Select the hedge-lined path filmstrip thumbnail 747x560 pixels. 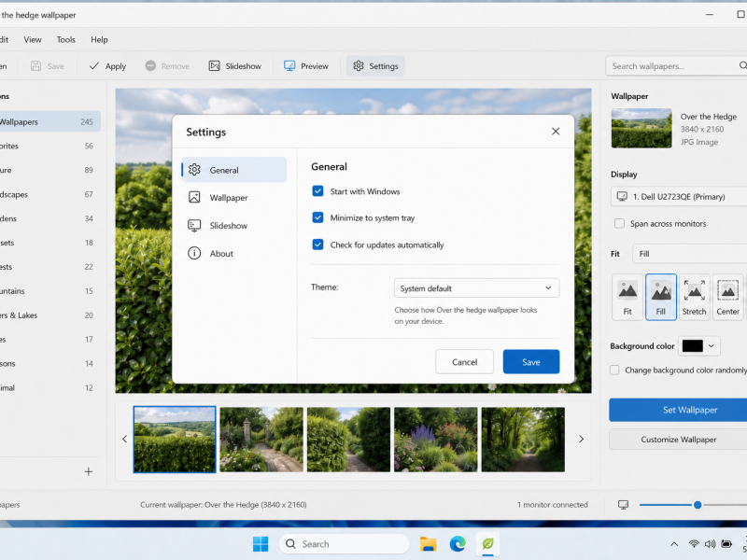[x=348, y=440]
